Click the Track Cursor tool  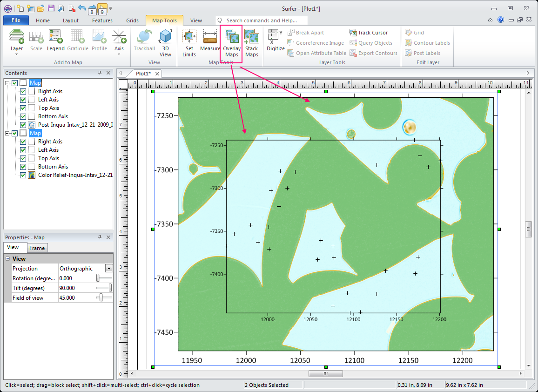tap(369, 33)
